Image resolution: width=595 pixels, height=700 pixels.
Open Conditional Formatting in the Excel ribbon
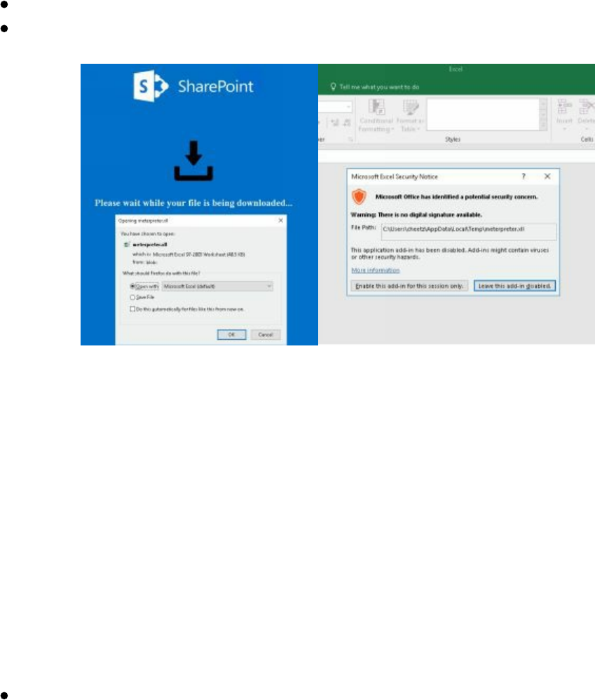[x=376, y=116]
